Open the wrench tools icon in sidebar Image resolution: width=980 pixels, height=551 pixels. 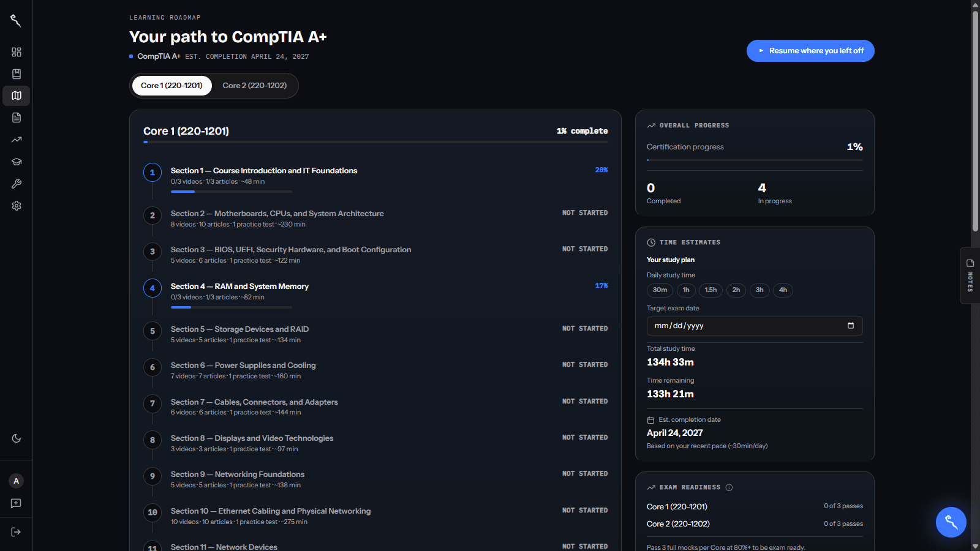click(17, 184)
